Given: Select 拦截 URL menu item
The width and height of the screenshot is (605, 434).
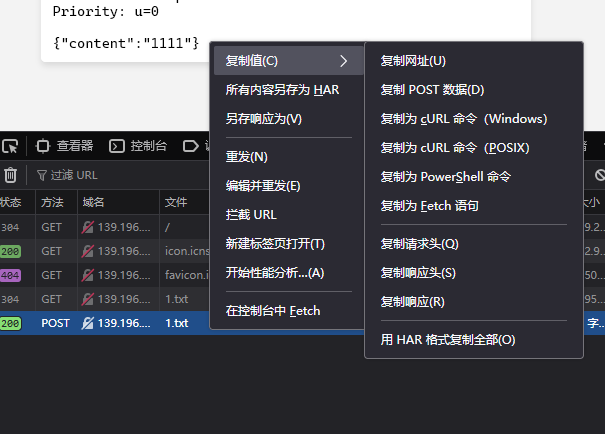Looking at the screenshot, I should (289, 215).
